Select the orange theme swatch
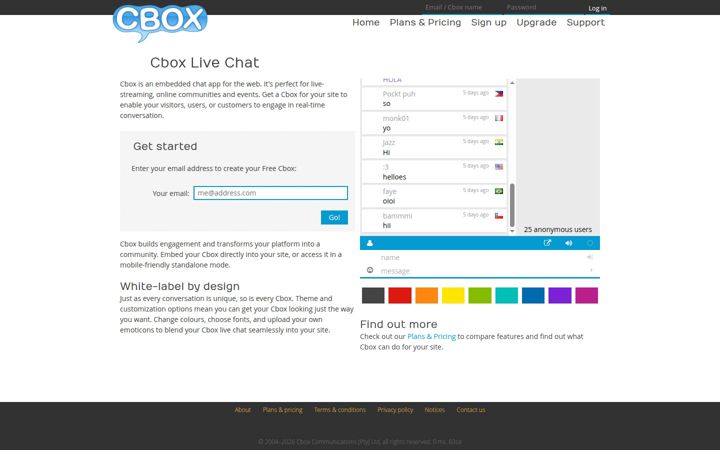The image size is (720, 450). (427, 295)
